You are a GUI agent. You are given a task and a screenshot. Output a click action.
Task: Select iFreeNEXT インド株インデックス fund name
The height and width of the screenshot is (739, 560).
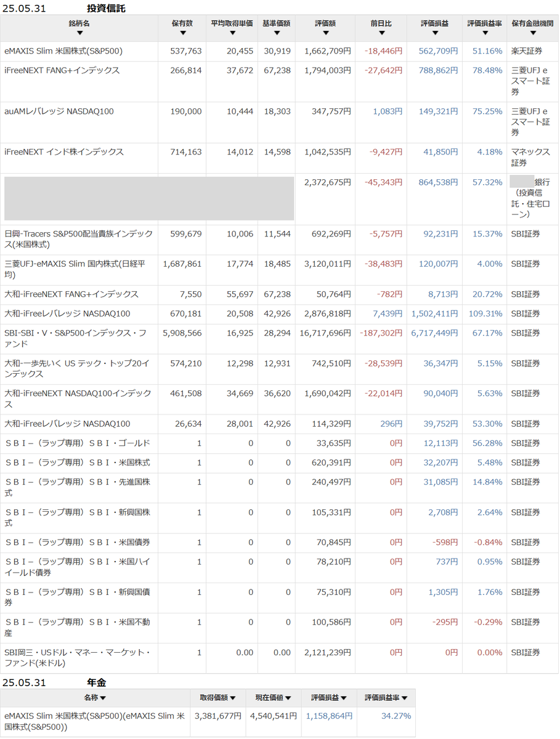pos(64,152)
